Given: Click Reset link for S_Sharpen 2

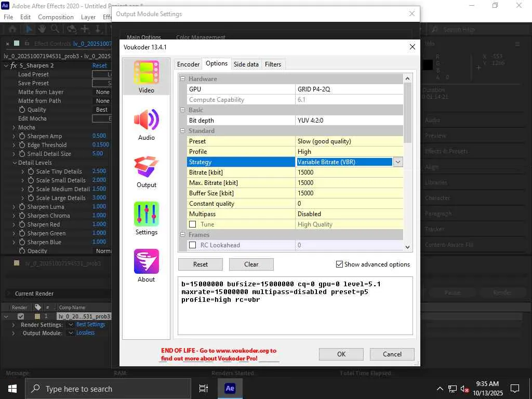Looking at the screenshot, I should click(99, 65).
